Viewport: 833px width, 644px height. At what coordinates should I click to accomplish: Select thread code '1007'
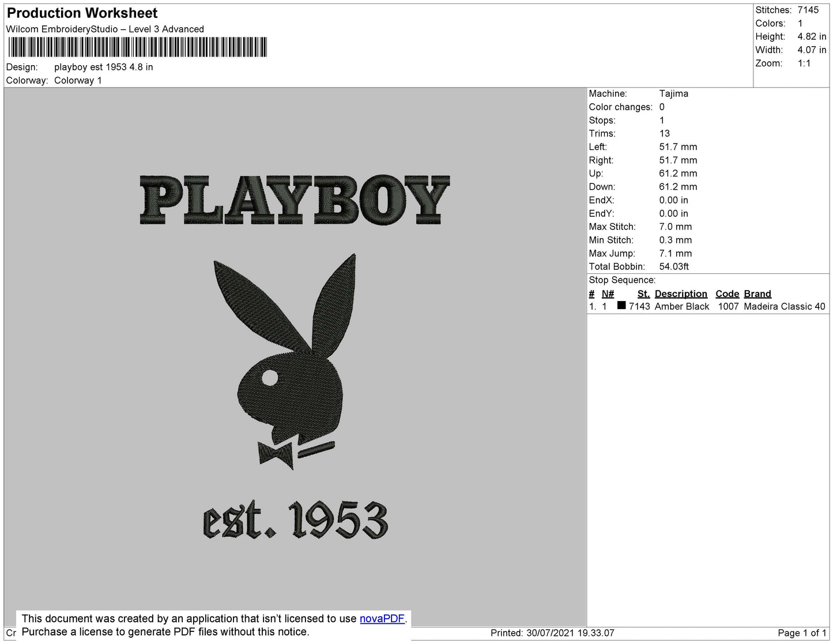click(x=729, y=307)
